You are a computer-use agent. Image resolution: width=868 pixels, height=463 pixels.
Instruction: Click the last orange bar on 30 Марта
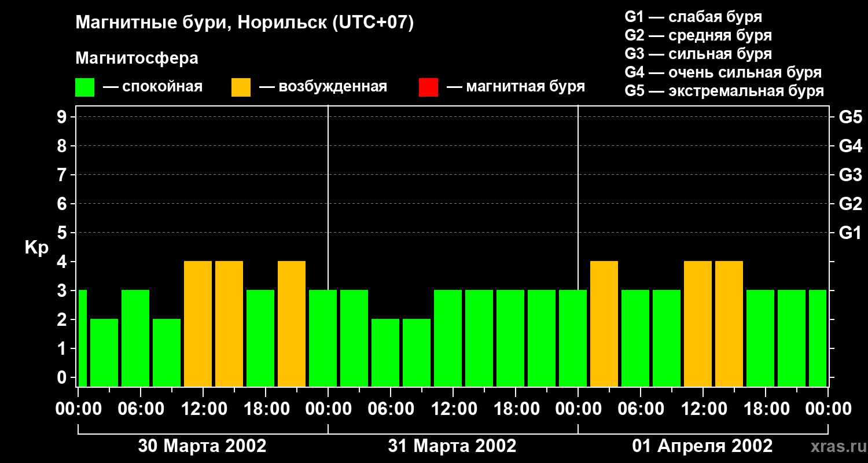click(292, 324)
